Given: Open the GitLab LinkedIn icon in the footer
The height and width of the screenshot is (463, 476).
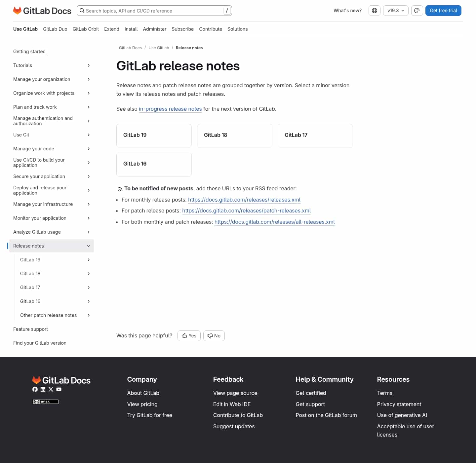Looking at the screenshot, I should tap(43, 389).
